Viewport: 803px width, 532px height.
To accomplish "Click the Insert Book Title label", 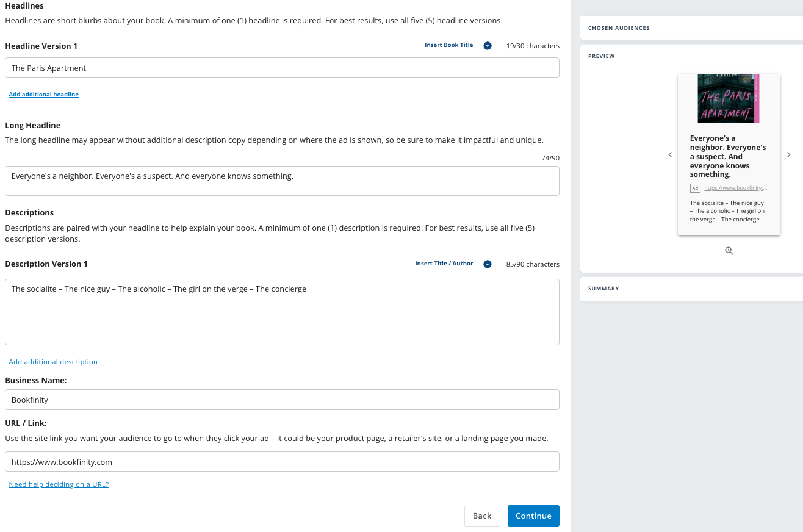I will pos(449,45).
